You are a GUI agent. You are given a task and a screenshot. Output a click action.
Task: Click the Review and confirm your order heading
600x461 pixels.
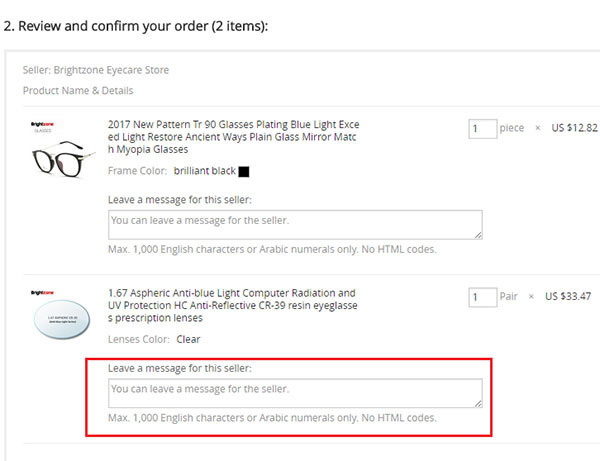[136, 26]
